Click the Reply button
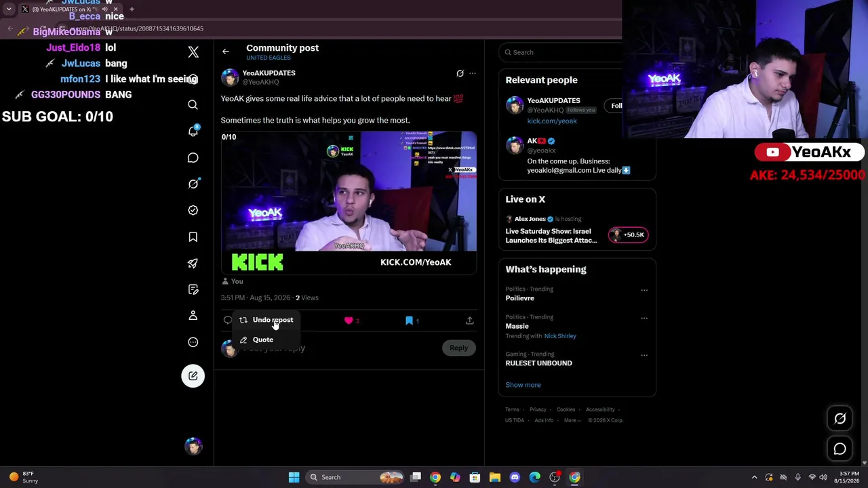This screenshot has width=868, height=488. click(x=458, y=348)
